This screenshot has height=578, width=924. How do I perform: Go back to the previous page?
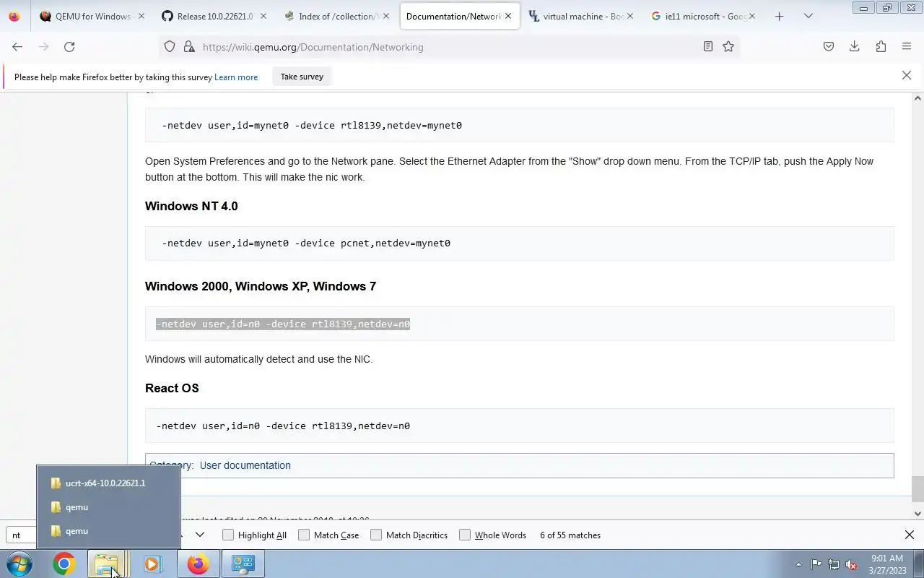coord(17,47)
